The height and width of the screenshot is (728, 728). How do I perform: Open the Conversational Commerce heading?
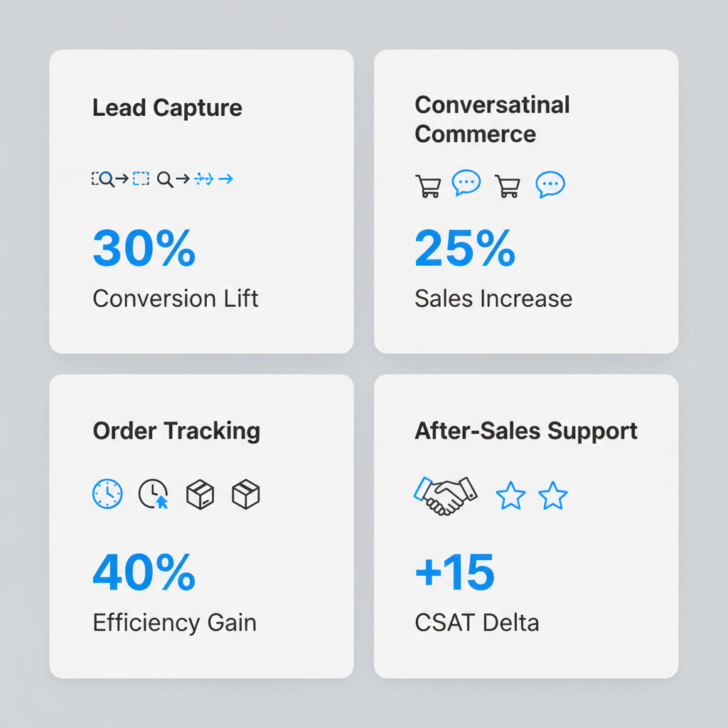click(492, 119)
